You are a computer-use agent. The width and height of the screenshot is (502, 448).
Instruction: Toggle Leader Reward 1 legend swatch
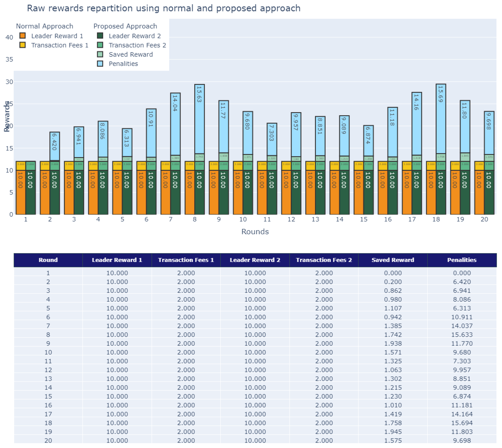click(x=23, y=36)
